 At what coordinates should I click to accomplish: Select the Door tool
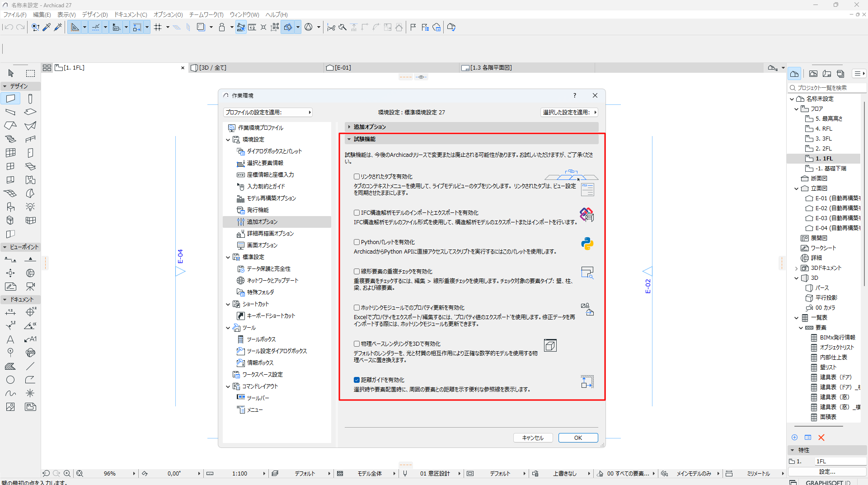click(30, 153)
